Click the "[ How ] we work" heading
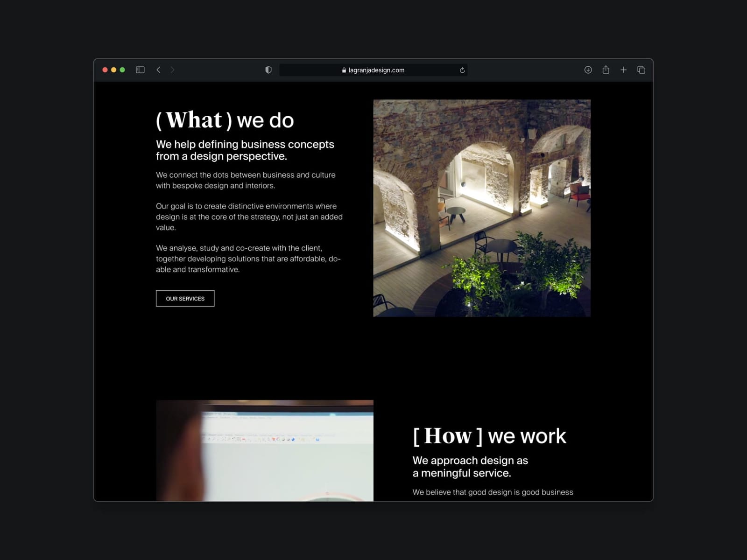 click(489, 436)
